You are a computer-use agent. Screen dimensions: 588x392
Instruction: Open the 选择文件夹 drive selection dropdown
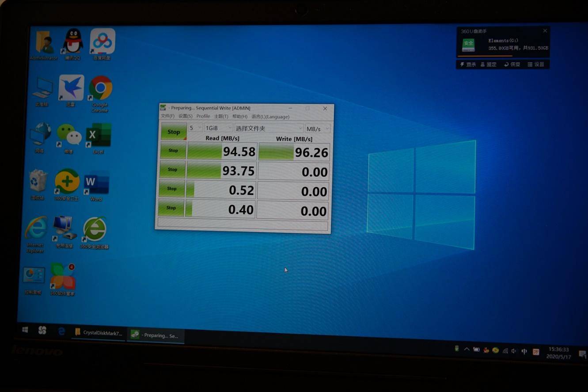coord(269,128)
